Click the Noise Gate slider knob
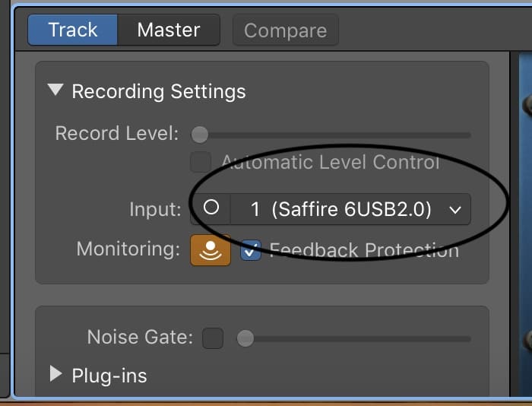532x406 pixels. 245,338
